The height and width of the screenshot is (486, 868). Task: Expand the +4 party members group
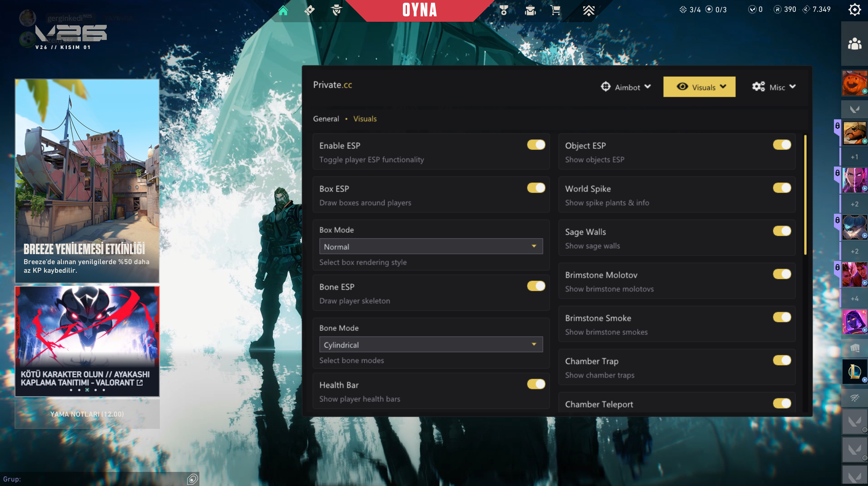click(x=855, y=299)
